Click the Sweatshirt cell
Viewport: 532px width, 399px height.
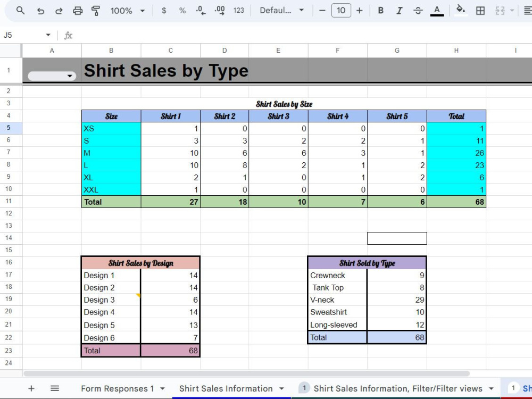pyautogui.click(x=337, y=312)
